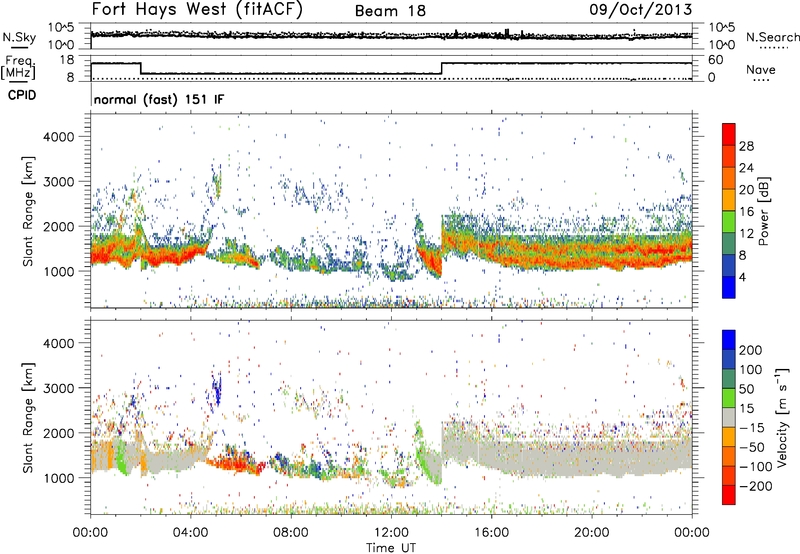Click the 'Velocity [m s-1]' colorbar label
The image size is (800, 554).
click(782, 417)
